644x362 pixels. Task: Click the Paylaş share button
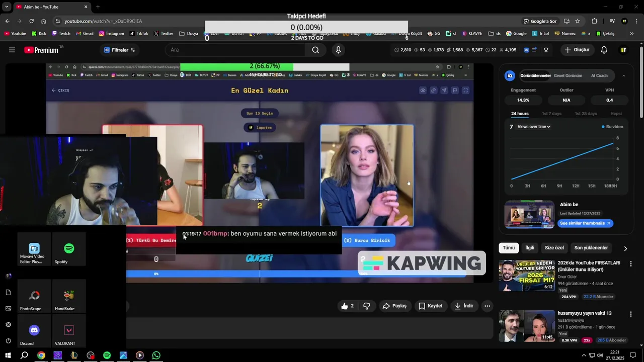click(x=394, y=306)
